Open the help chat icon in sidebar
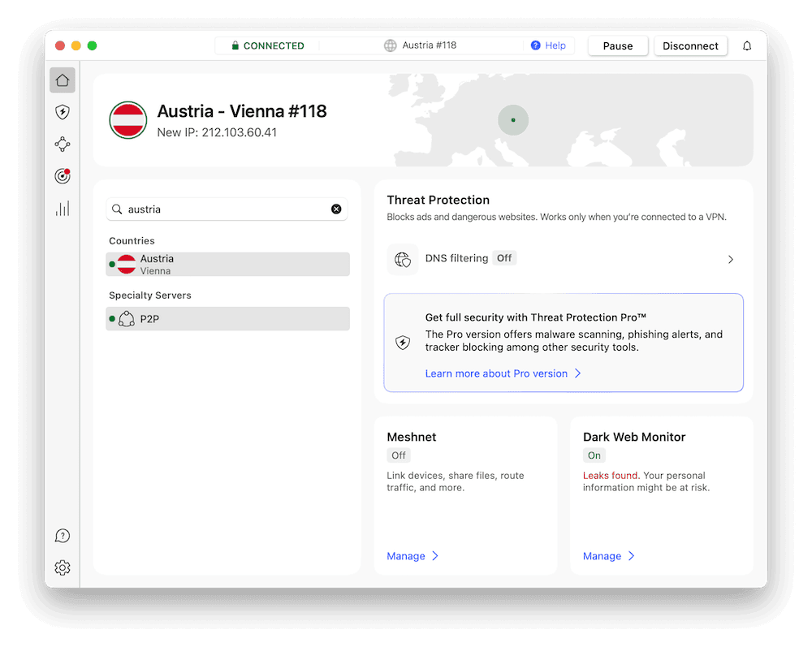 tap(63, 536)
